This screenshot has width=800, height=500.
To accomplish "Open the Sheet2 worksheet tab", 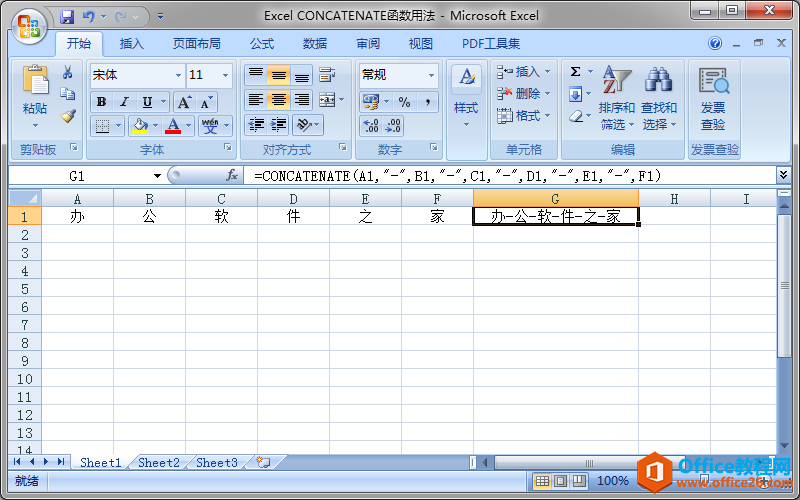I will coord(159,462).
